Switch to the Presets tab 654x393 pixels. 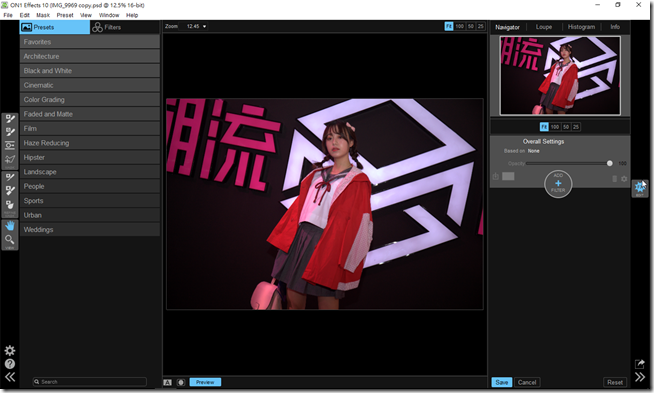pos(54,27)
